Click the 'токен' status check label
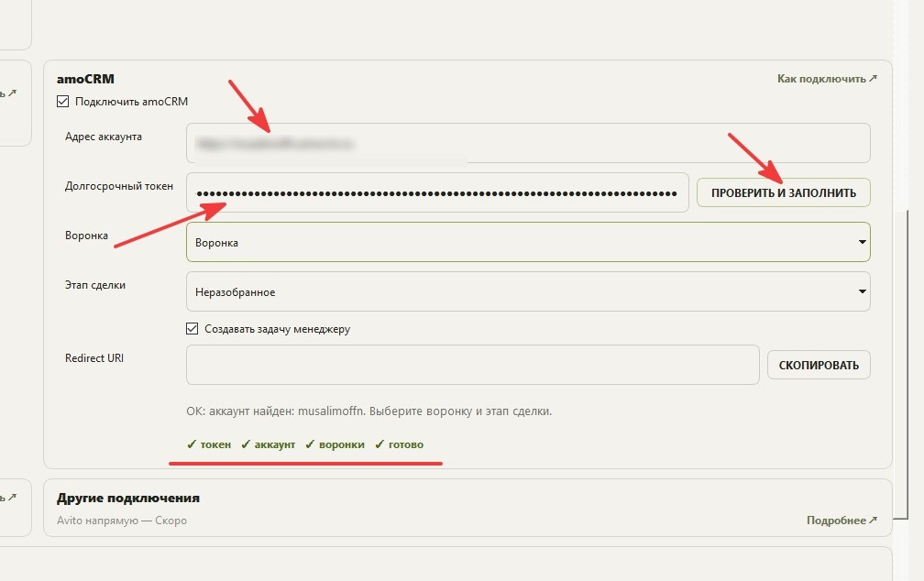The width and height of the screenshot is (924, 581). pyautogui.click(x=209, y=444)
